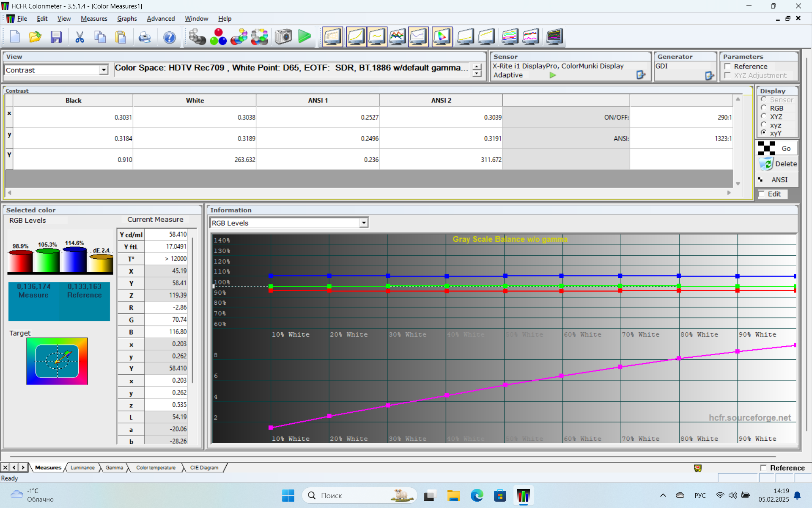This screenshot has height=508, width=812.
Task: Enable the Reference checkbox under Parameters
Action: click(x=728, y=66)
